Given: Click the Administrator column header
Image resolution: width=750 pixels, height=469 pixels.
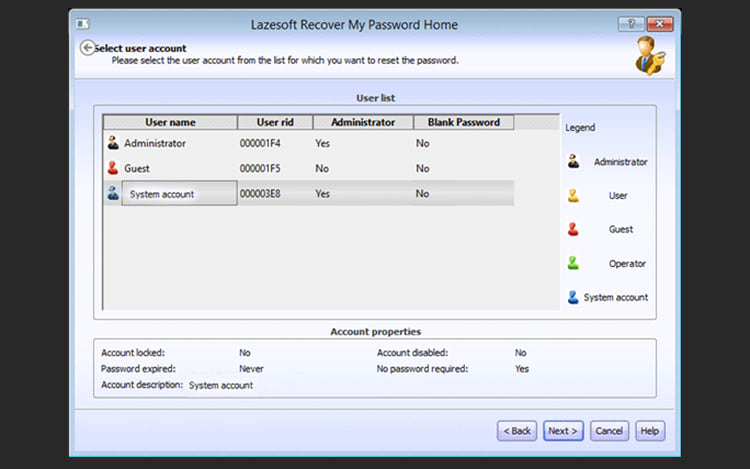Looking at the screenshot, I should coord(362,122).
